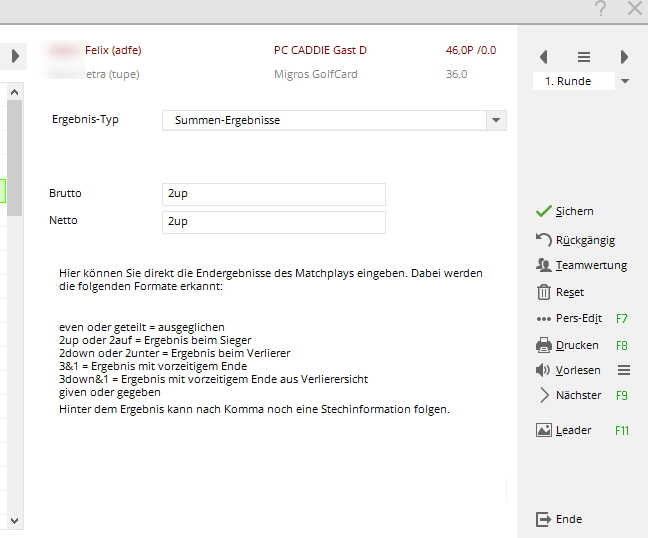Image resolution: width=648 pixels, height=538 pixels.
Task: Expand the Ergebnis-Typ dropdown
Action: [496, 120]
